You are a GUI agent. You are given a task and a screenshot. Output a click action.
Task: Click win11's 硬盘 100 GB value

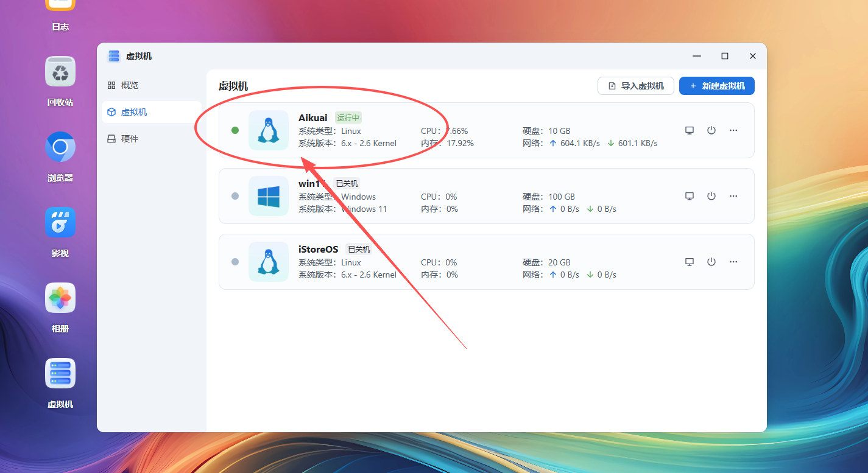pyautogui.click(x=562, y=197)
